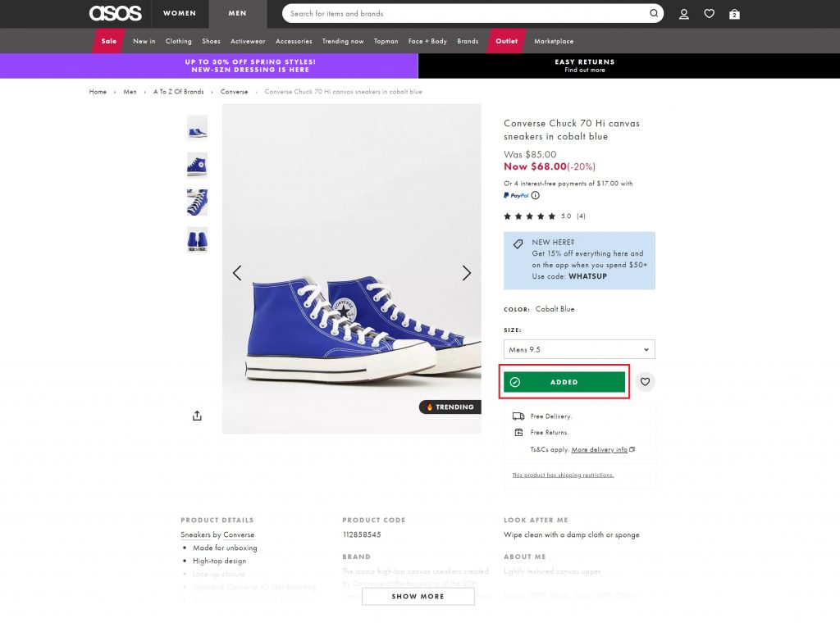Viewport: 840px width, 623px height.
Task: Open the shopping bag icon
Action: (734, 14)
